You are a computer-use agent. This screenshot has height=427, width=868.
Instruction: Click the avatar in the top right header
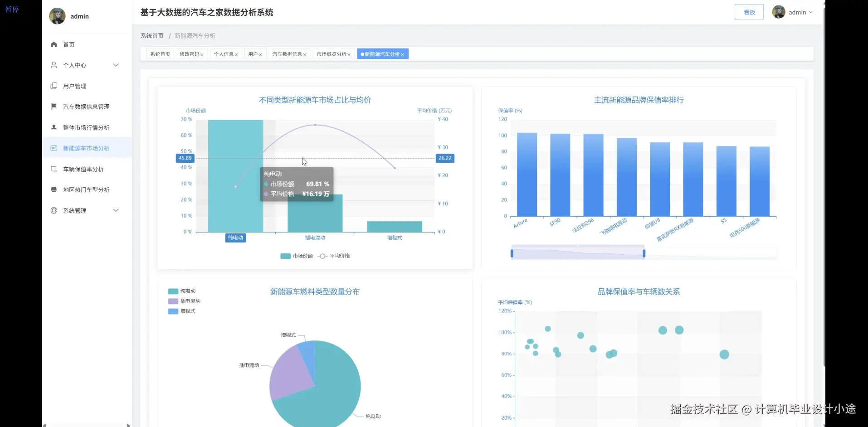coord(779,12)
